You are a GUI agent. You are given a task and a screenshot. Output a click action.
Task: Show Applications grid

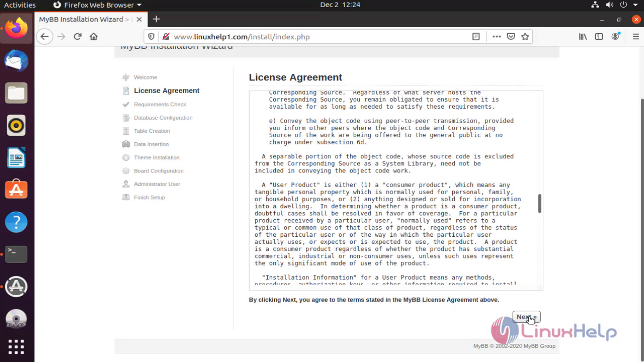[16, 347]
